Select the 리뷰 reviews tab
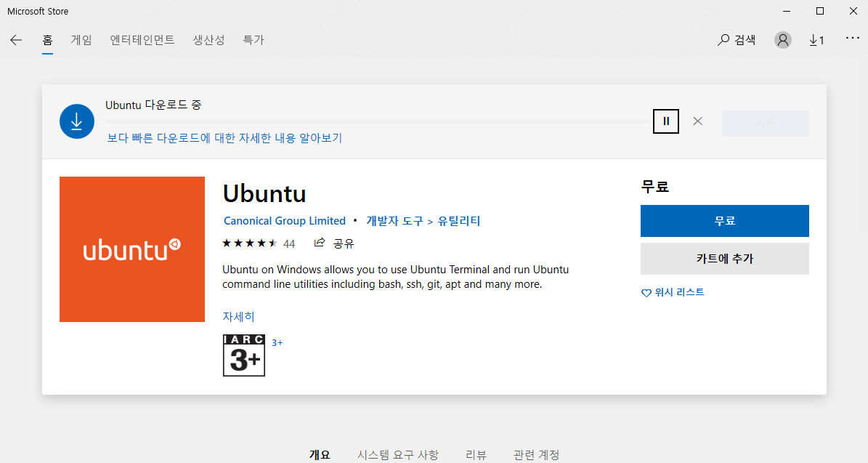The width and height of the screenshot is (868, 463). pyautogui.click(x=476, y=455)
